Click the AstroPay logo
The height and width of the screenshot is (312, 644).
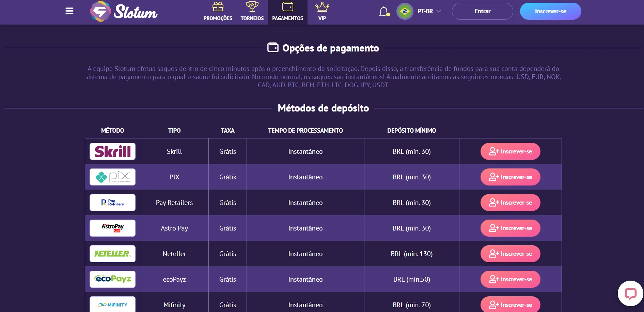(x=112, y=228)
